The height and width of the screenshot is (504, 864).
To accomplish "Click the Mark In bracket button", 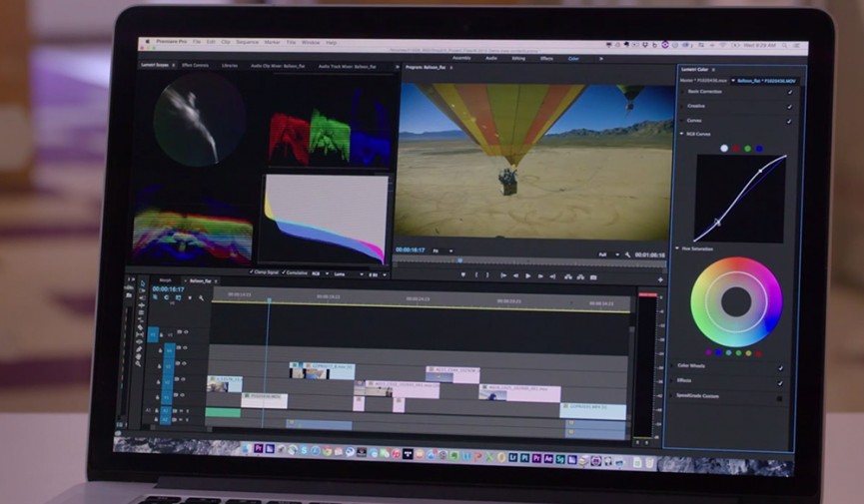I will [x=476, y=274].
